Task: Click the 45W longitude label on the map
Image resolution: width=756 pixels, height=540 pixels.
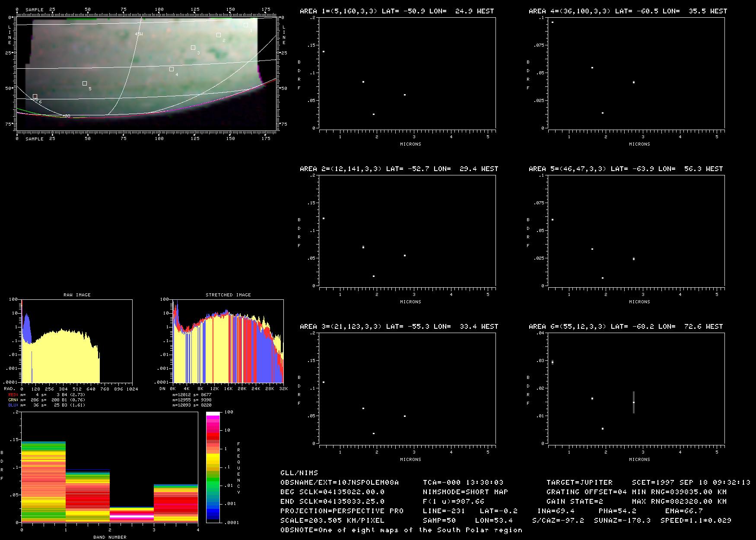Action: (x=138, y=34)
